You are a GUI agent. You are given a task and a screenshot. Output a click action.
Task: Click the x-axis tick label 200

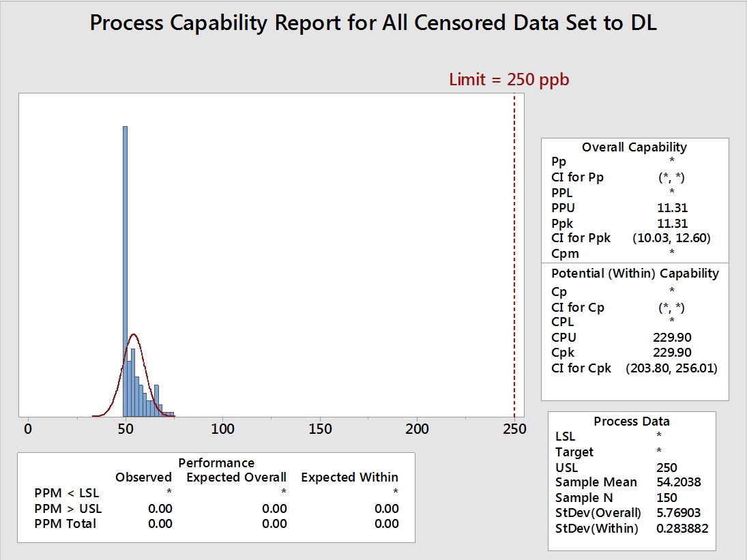[x=417, y=429]
